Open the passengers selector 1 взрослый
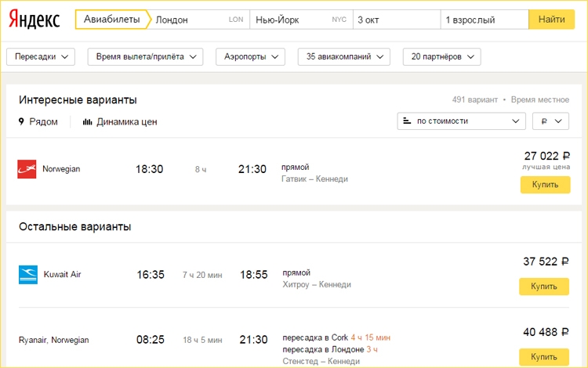The width and height of the screenshot is (588, 368). coord(485,20)
